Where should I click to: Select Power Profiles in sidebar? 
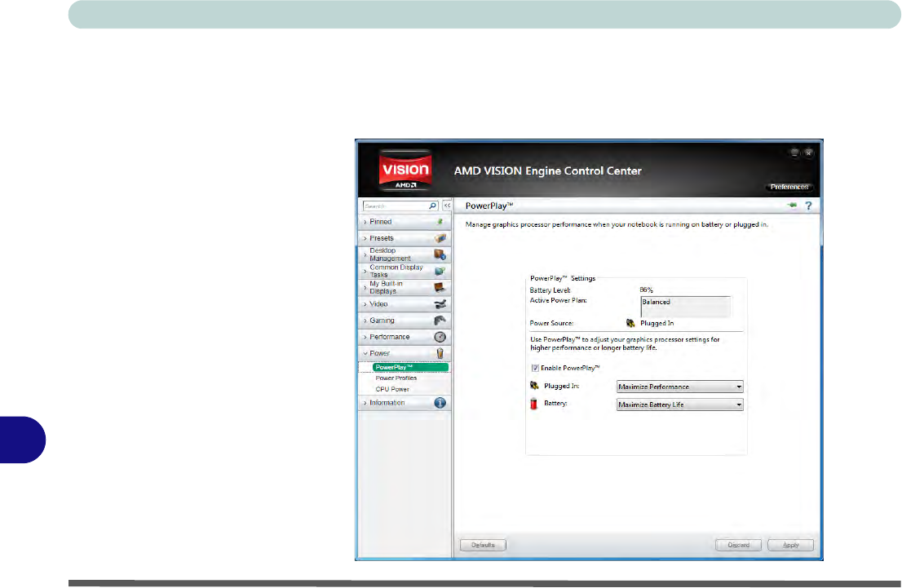point(396,378)
